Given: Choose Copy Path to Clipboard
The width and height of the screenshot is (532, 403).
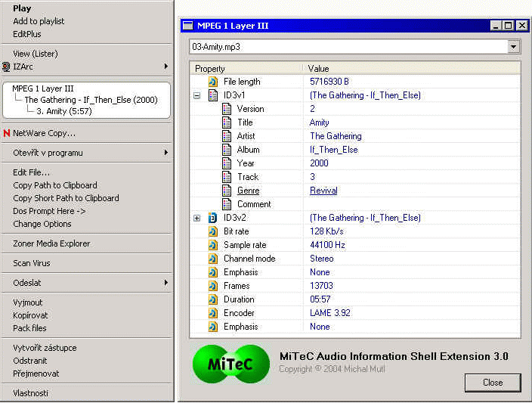Looking at the screenshot, I should point(55,185).
